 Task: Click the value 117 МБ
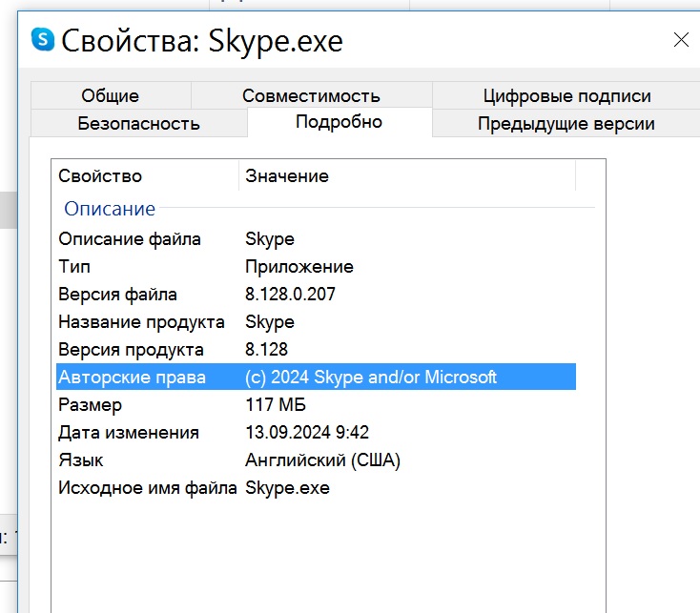[276, 404]
